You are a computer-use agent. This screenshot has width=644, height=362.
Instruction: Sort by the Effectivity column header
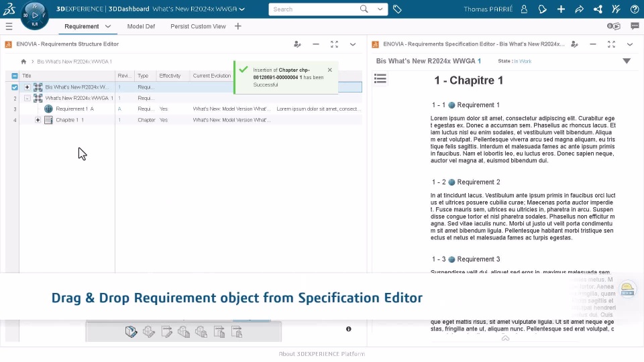click(170, 76)
